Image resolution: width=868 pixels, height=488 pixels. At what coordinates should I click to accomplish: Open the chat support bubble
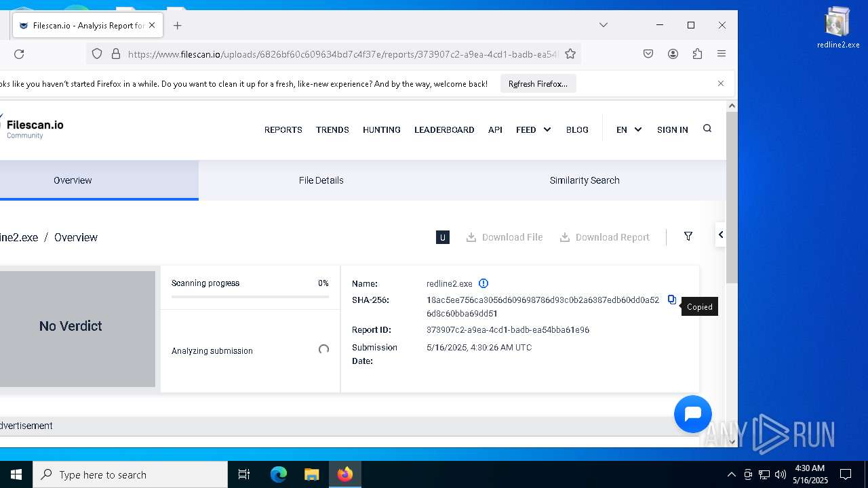pyautogui.click(x=693, y=414)
